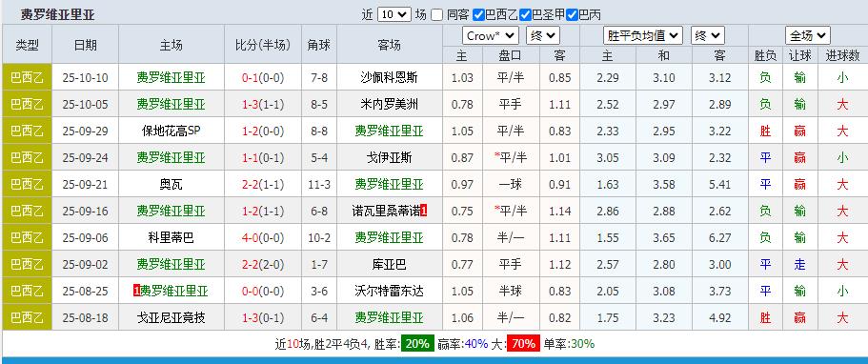Click the date 25-09-16

(85, 211)
